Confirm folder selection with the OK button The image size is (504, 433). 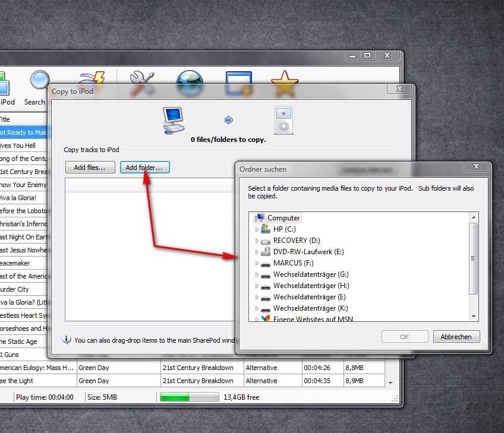tap(405, 337)
